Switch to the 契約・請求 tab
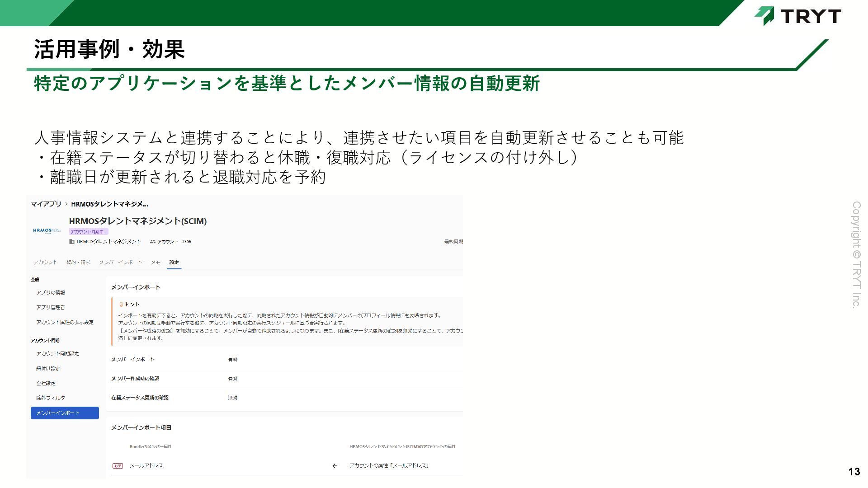Viewport: 868px width, 488px height. (x=78, y=263)
